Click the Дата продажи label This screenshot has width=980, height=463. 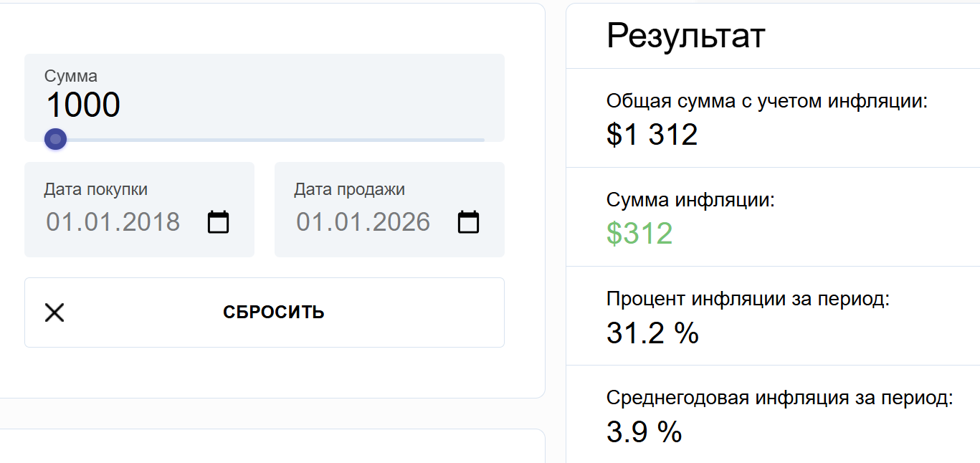(x=349, y=189)
